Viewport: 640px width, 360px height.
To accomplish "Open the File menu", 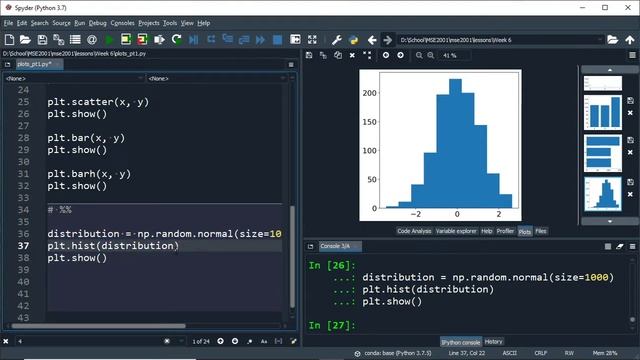I will tap(8, 23).
